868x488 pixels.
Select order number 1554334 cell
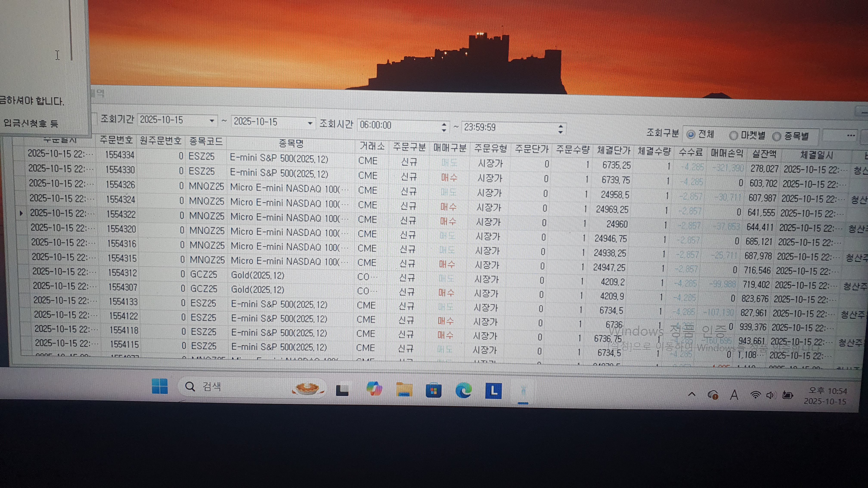point(120,154)
